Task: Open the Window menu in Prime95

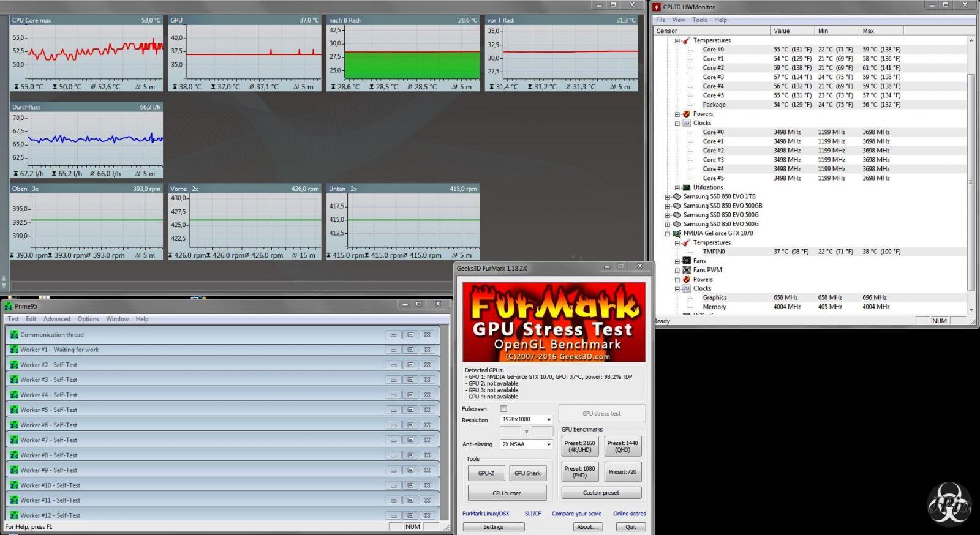Action: 117,319
